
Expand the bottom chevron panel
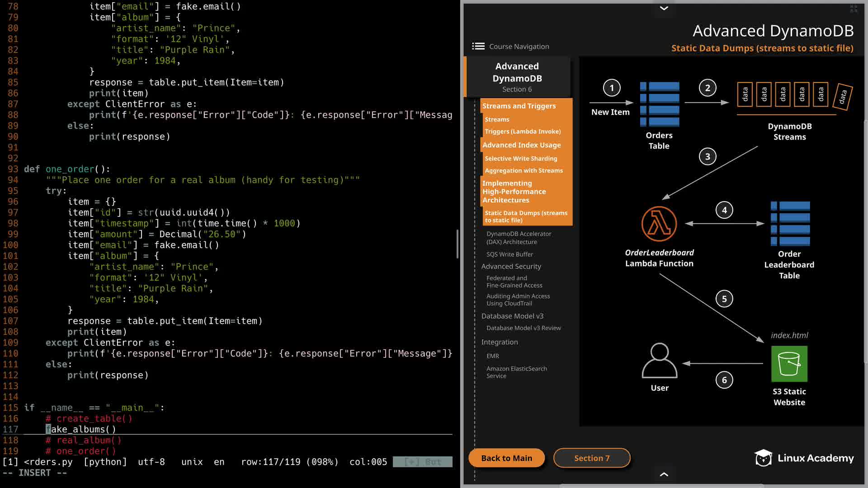664,474
